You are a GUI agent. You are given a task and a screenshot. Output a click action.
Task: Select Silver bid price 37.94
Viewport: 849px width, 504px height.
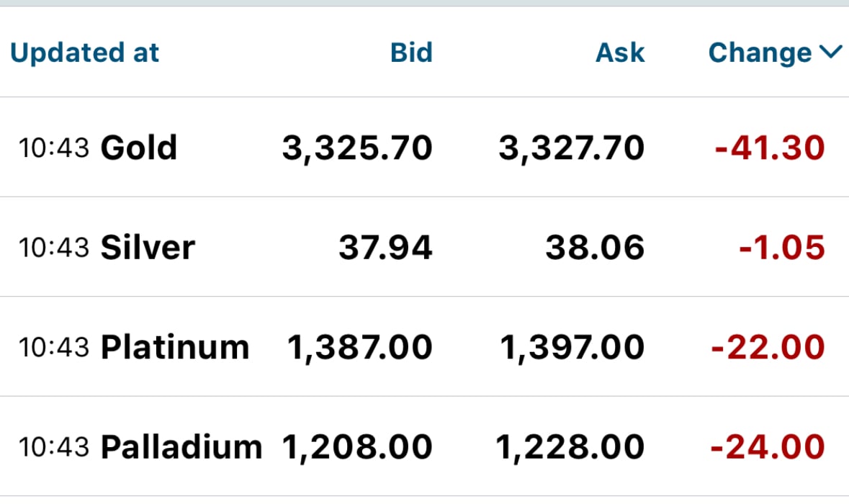click(385, 248)
